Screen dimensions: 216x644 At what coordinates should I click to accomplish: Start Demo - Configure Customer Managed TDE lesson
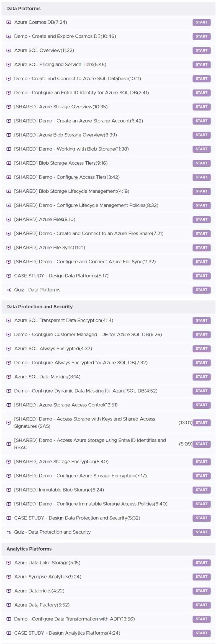click(201, 335)
